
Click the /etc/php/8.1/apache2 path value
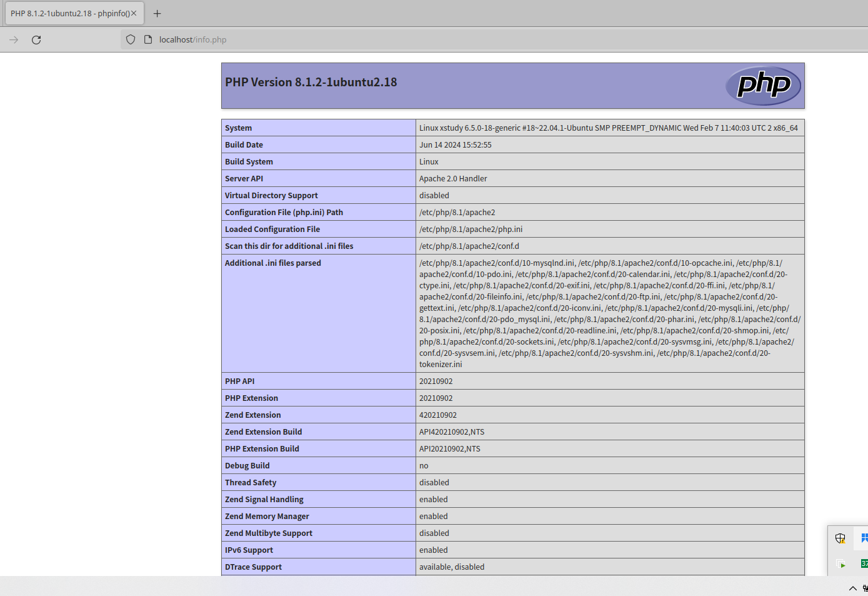pos(457,212)
